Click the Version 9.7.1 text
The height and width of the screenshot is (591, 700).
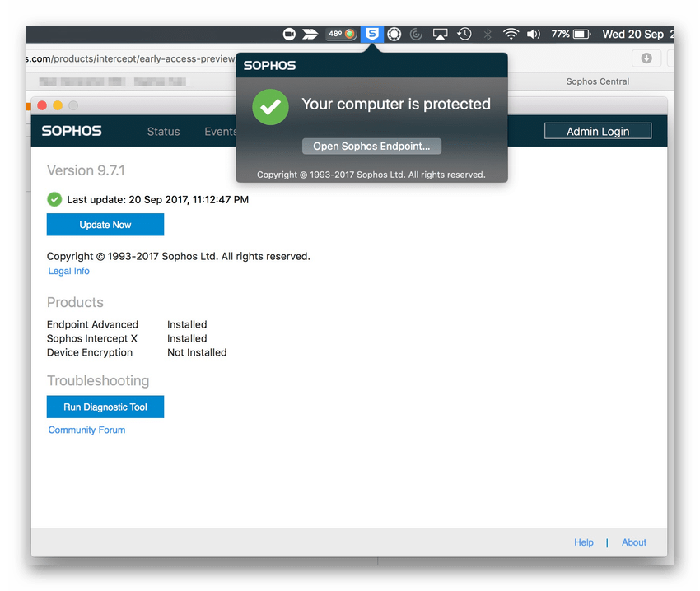click(86, 170)
